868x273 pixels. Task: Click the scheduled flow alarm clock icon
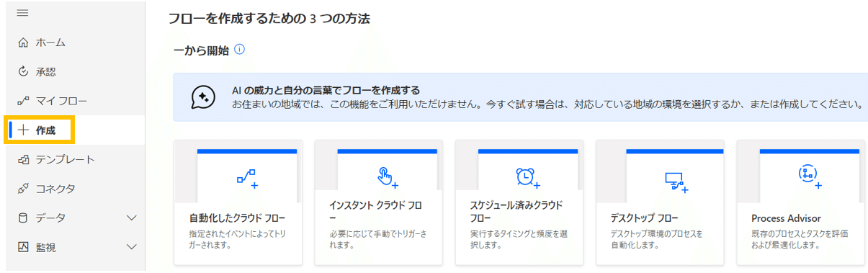coord(527,177)
